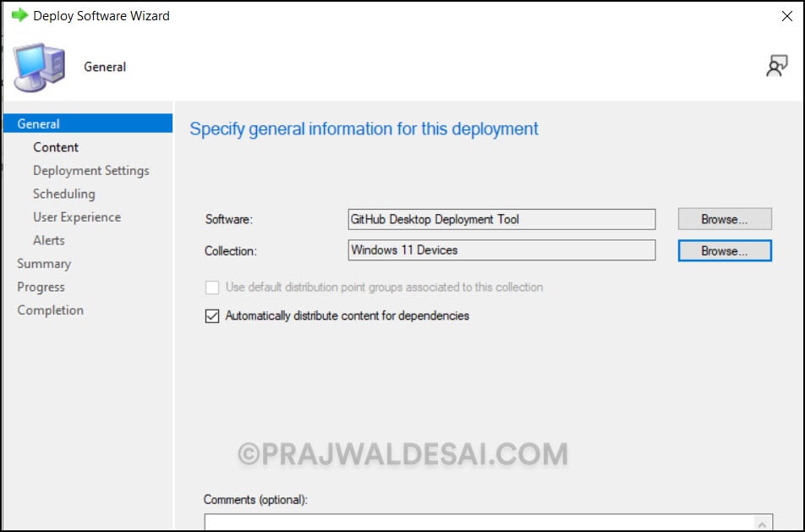
Task: Click the 'General' page title in the header
Action: pyautogui.click(x=105, y=68)
